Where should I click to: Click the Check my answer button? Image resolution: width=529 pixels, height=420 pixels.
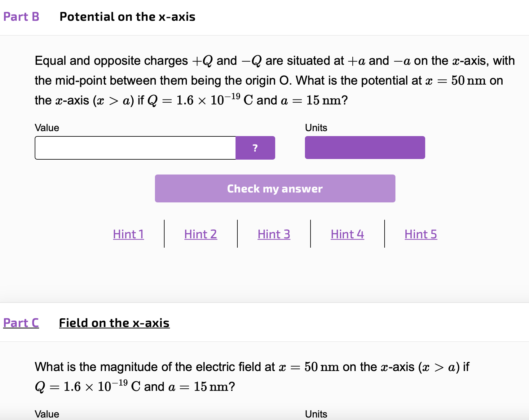tap(275, 188)
